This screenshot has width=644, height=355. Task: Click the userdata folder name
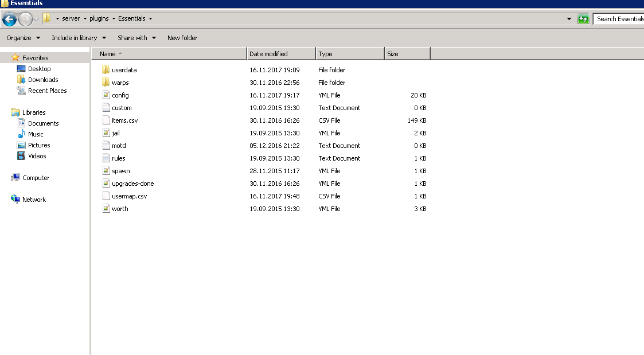coord(124,70)
